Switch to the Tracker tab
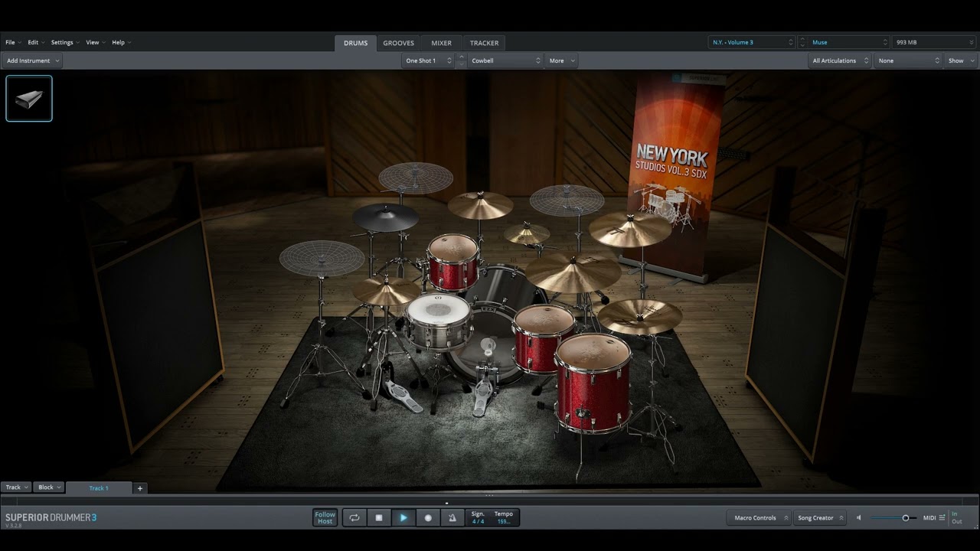This screenshot has height=551, width=980. [484, 43]
